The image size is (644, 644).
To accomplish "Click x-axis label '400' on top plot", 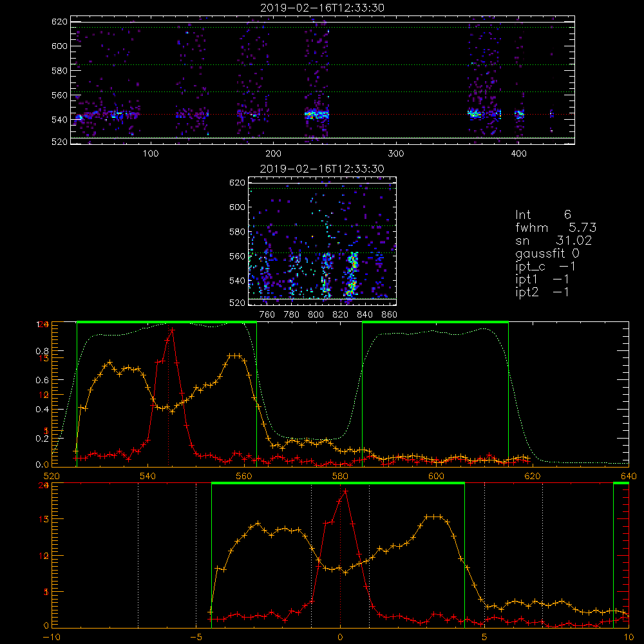I will click(518, 154).
